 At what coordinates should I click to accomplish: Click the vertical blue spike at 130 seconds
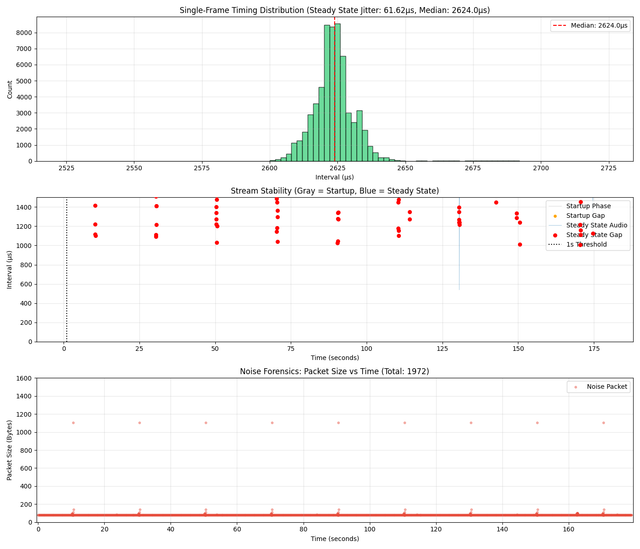pos(459,260)
